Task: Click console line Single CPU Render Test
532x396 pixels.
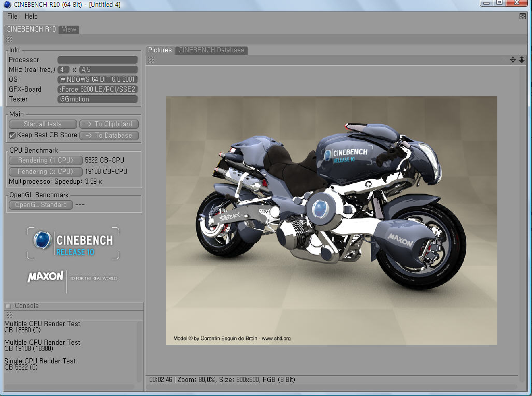Action: [x=40, y=361]
